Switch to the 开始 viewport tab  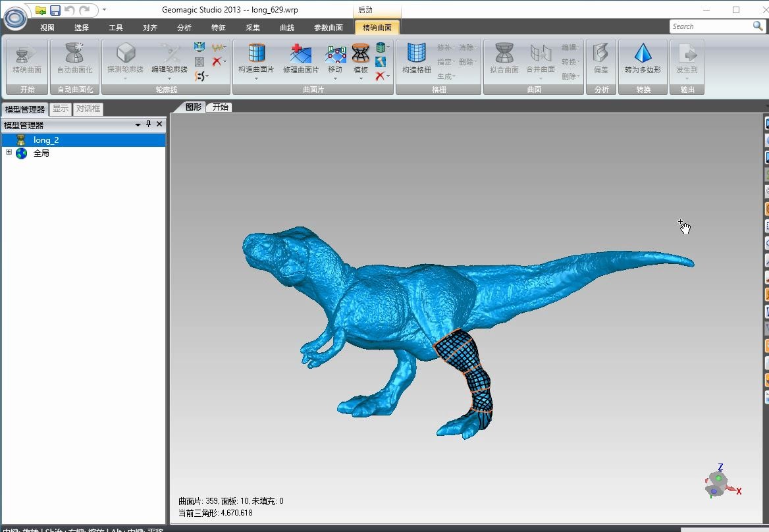[219, 107]
